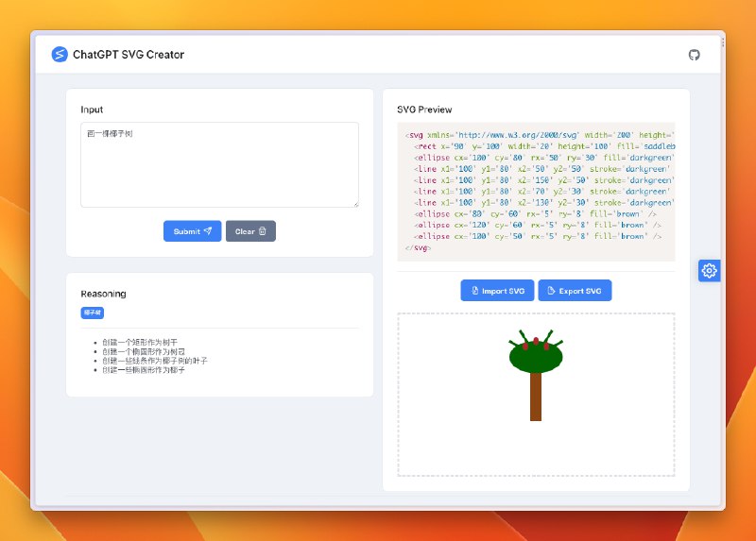
Task: Focus the Input prompt text area
Action: (x=219, y=165)
